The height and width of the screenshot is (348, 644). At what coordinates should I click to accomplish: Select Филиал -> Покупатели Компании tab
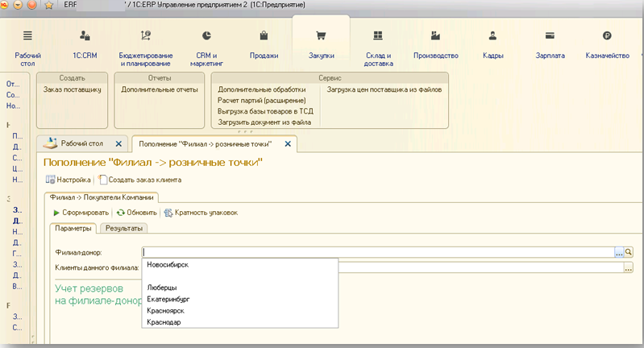[x=102, y=197]
